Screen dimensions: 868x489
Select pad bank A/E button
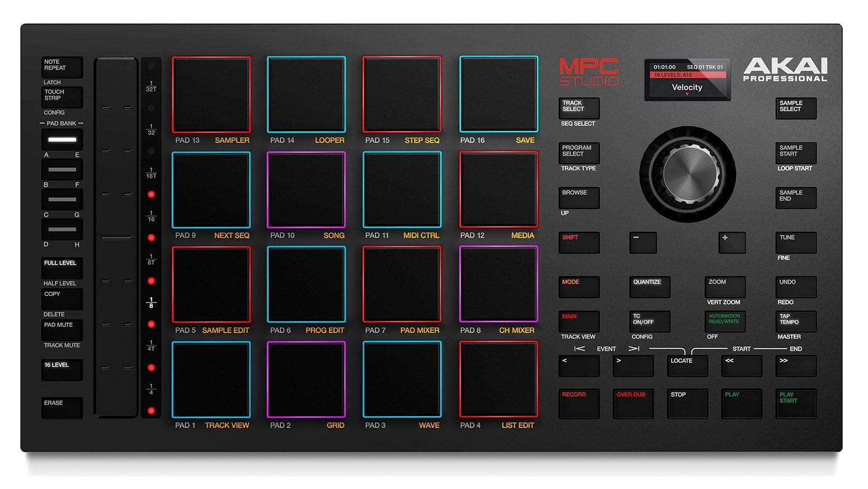point(62,140)
